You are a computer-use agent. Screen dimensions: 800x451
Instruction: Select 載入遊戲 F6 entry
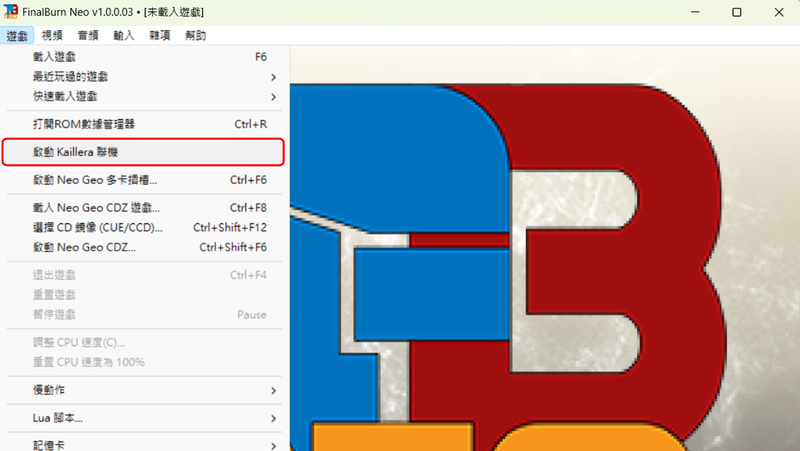144,57
